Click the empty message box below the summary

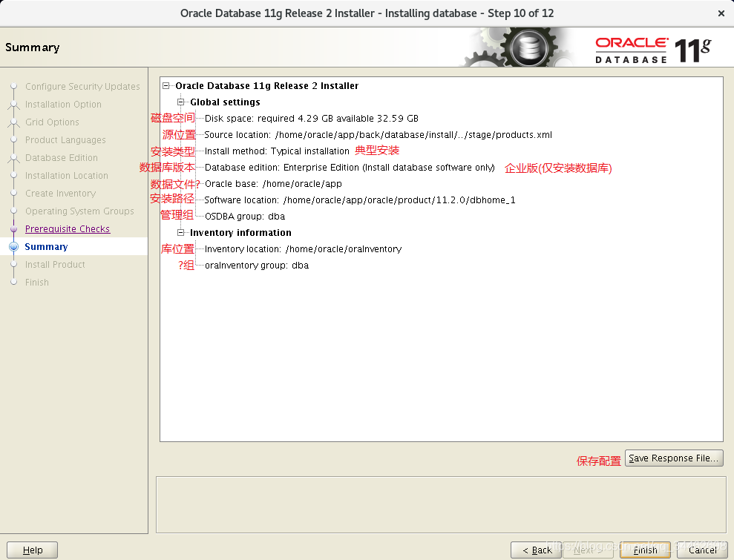click(x=441, y=505)
